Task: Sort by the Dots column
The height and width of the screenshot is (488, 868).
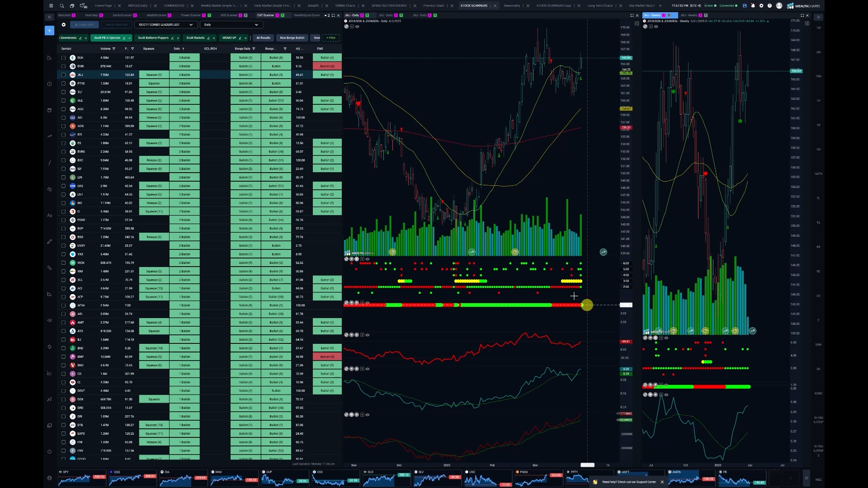Action: coord(179,49)
